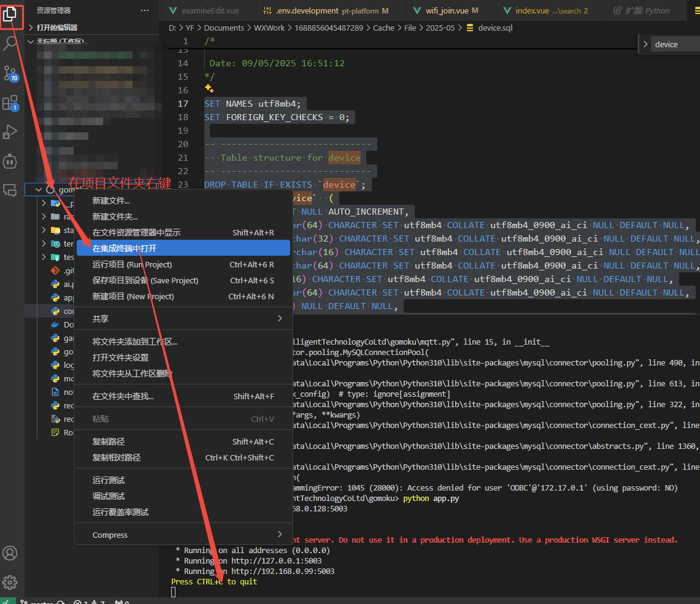Select 在文件资源管理器中显示
This screenshot has width=700, height=604.
(183, 232)
